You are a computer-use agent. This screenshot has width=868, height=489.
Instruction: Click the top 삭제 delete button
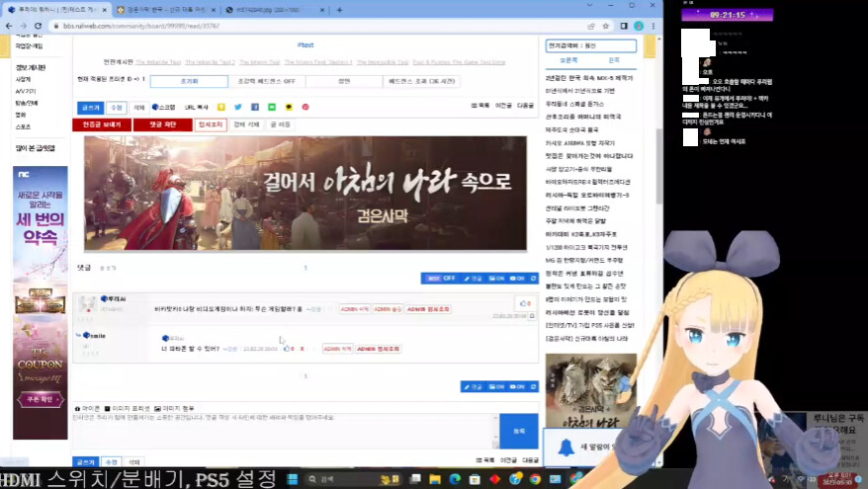coord(139,108)
